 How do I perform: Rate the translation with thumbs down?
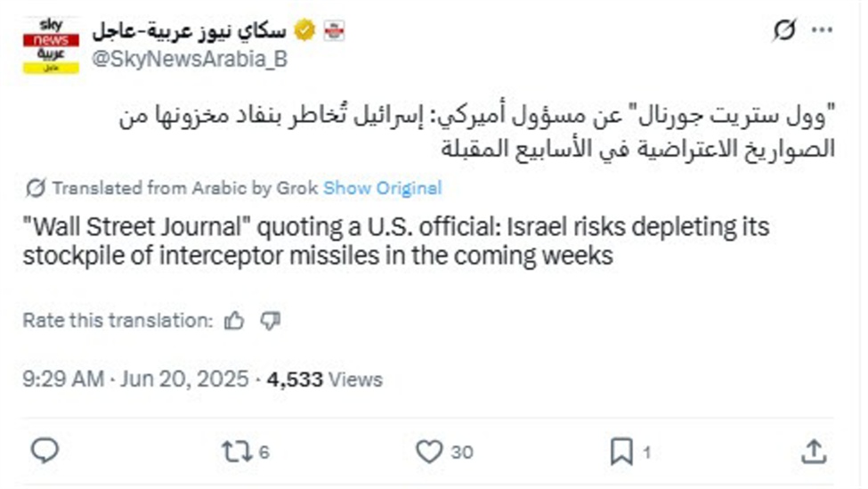270,321
